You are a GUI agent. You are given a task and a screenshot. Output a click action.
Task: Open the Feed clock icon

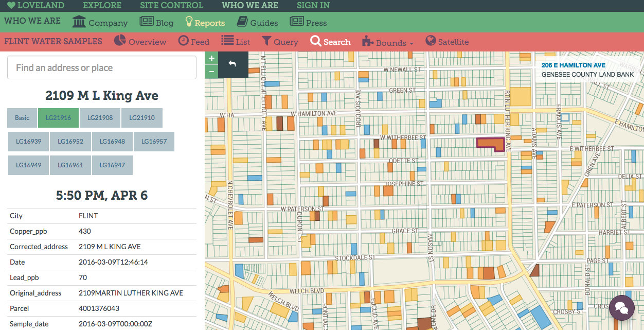(x=184, y=41)
